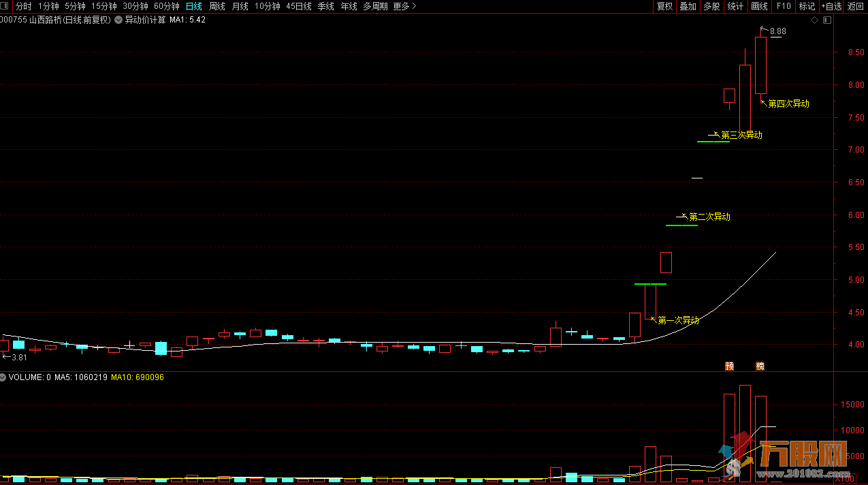868x485 pixels.
Task: Click the 复权 adjustment button
Action: (664, 6)
